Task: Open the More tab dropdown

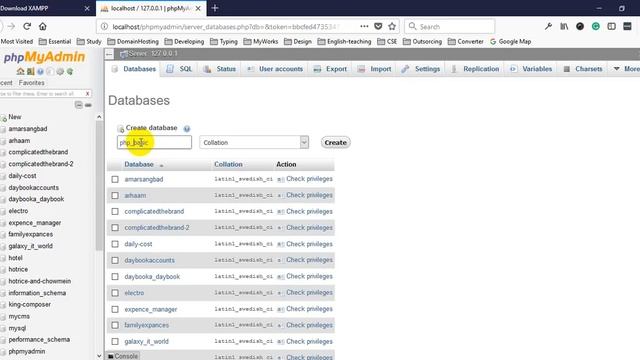Action: pyautogui.click(x=627, y=69)
